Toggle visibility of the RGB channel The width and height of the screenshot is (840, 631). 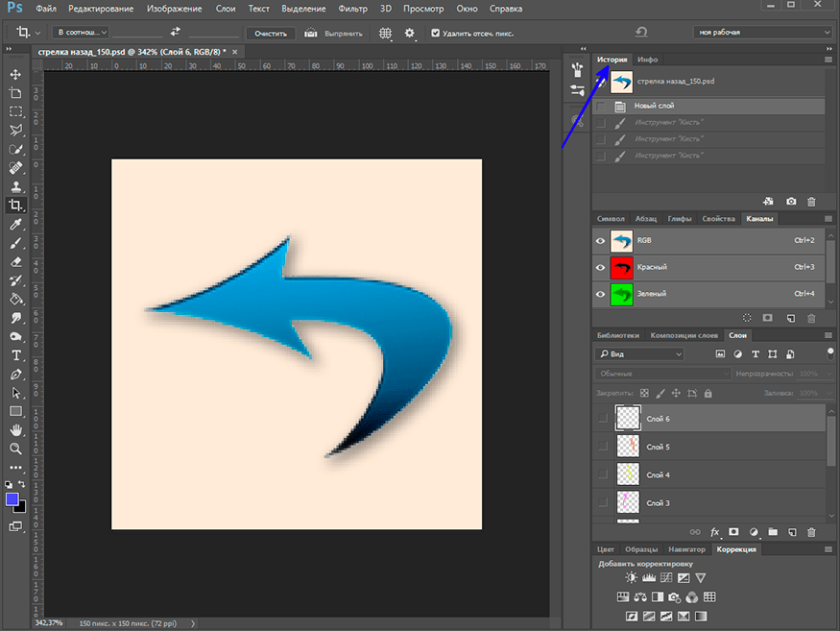coord(601,240)
